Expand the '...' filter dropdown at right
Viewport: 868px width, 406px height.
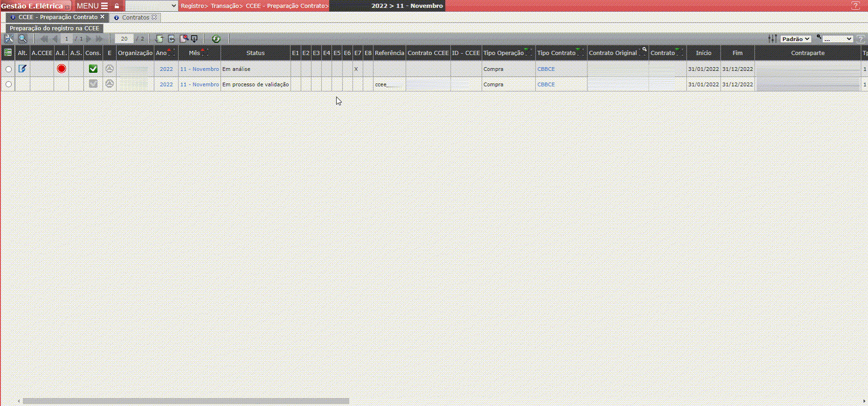[x=837, y=39]
